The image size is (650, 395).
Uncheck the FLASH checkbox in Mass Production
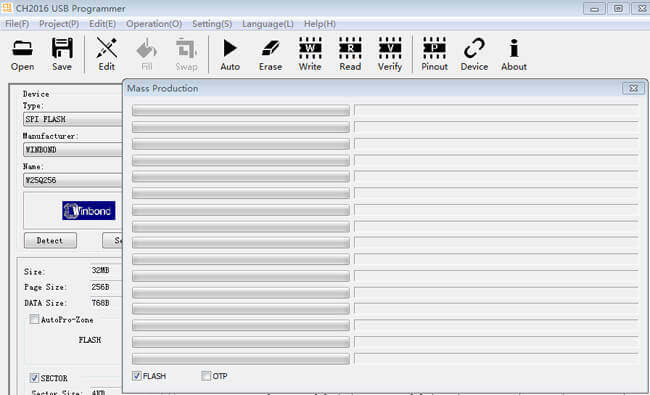coord(137,376)
